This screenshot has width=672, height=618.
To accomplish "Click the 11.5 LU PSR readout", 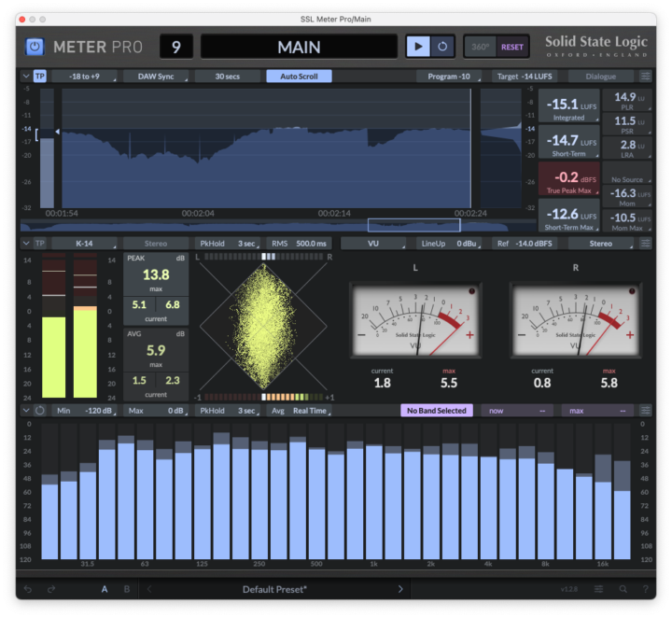I will (x=627, y=124).
